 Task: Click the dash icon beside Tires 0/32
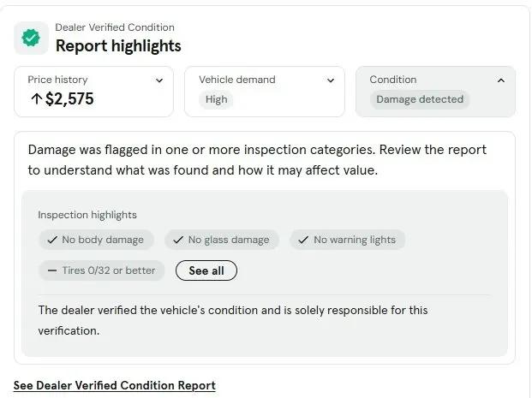pos(52,270)
